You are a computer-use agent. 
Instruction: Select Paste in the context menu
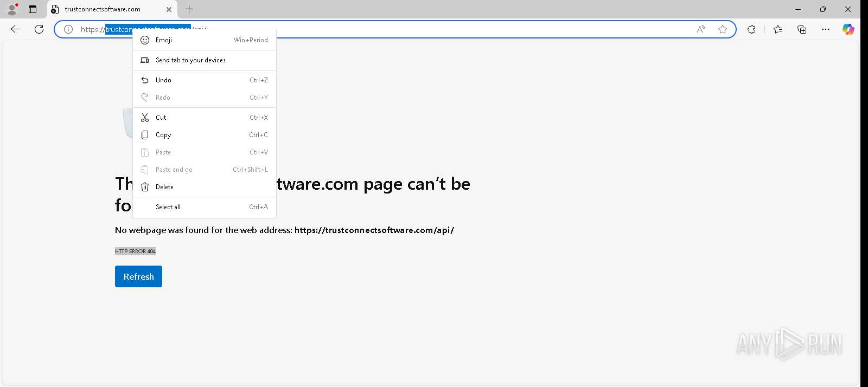(x=205, y=152)
